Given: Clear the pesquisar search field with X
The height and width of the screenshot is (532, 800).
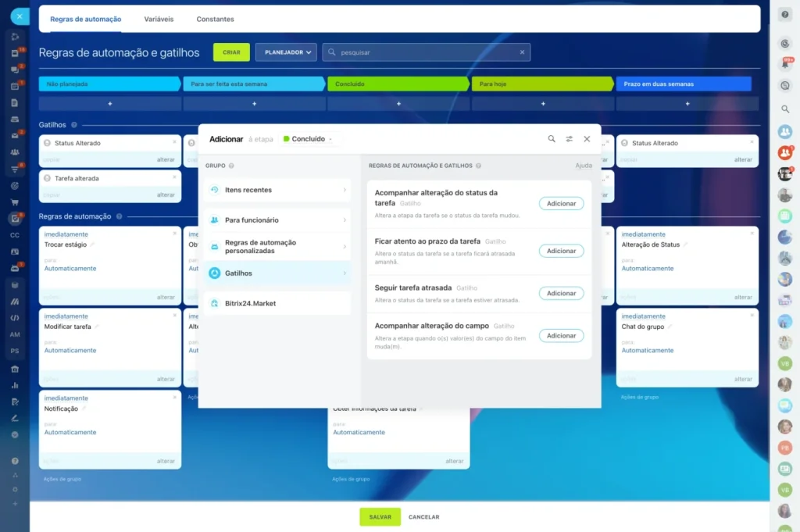Looking at the screenshot, I should 523,52.
